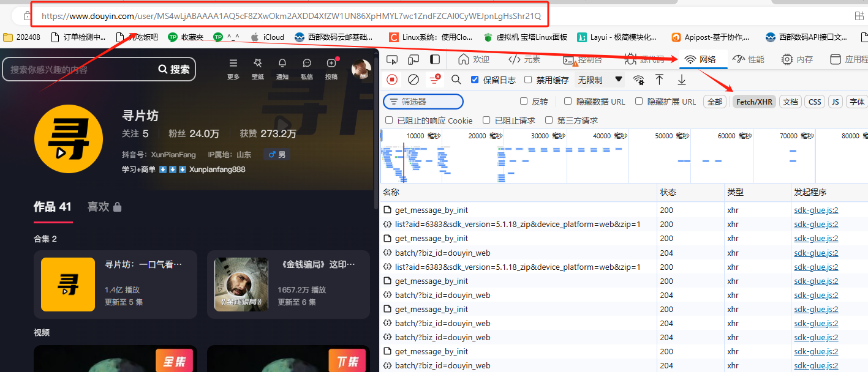Open the 收藏夹 bookmark
Screen dimensions: 868x372
186,37
